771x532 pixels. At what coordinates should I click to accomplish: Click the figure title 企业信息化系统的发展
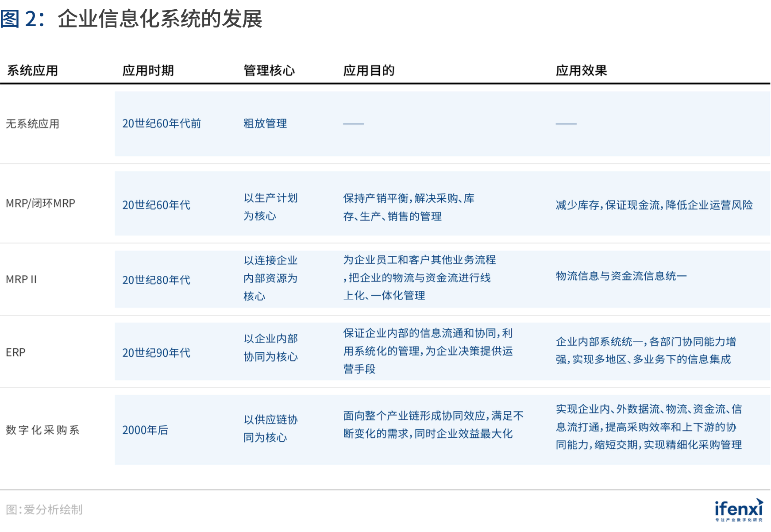point(160,19)
